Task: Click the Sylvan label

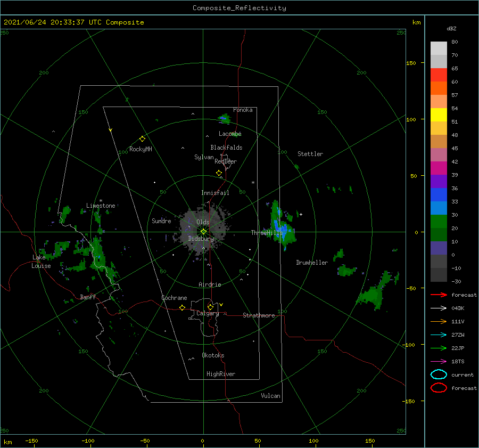Action: tap(204, 157)
